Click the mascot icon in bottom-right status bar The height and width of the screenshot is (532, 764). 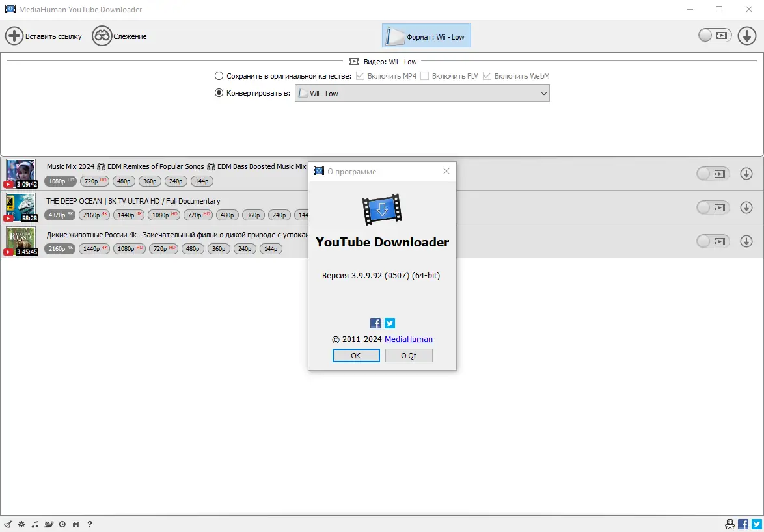coord(730,524)
